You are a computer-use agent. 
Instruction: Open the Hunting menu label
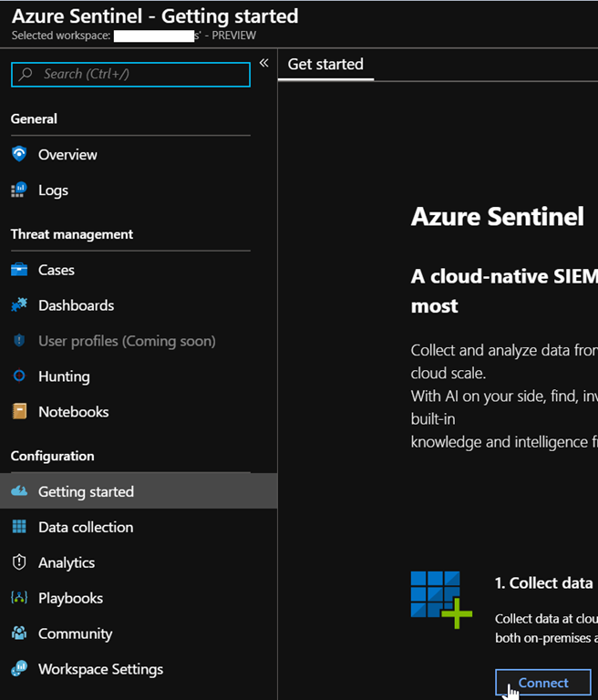click(x=64, y=376)
